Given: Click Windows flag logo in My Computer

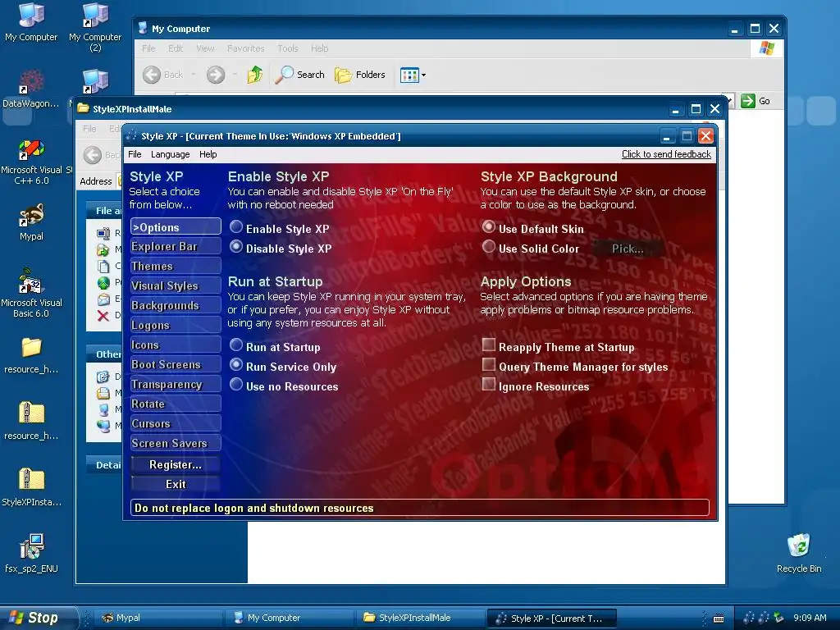Looking at the screenshot, I should click(767, 48).
